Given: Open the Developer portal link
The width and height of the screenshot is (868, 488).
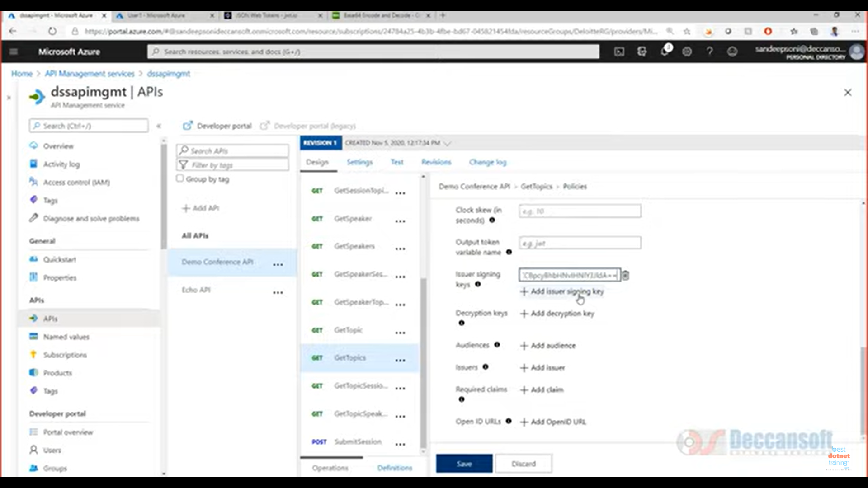Looking at the screenshot, I should 217,126.
